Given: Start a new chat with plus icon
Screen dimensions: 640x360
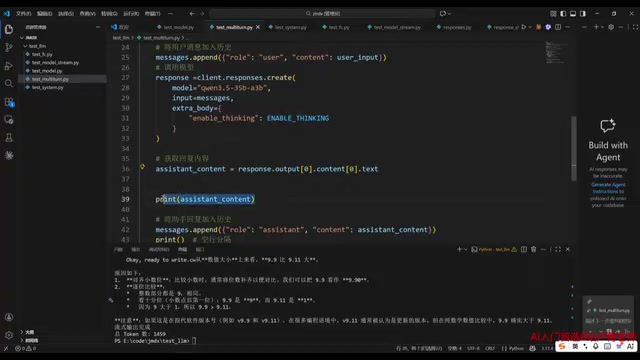Looking at the screenshot, I should pos(596,27).
